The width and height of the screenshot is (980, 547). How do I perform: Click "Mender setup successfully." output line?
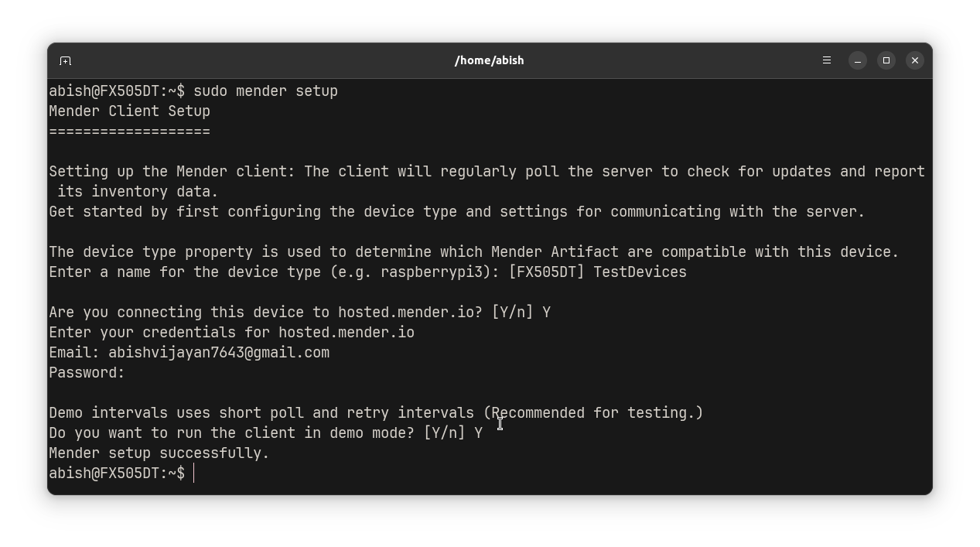coord(159,453)
